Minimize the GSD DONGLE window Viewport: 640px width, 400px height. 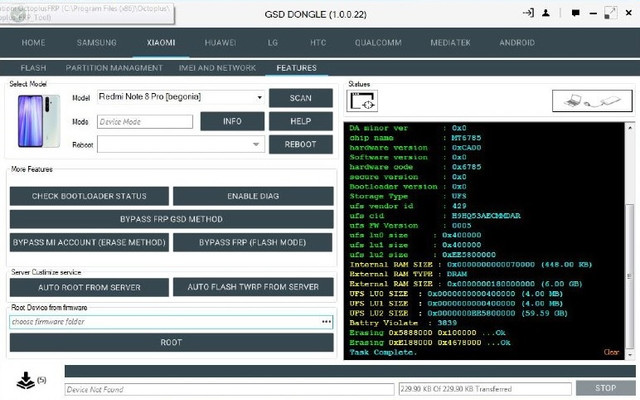click(593, 13)
